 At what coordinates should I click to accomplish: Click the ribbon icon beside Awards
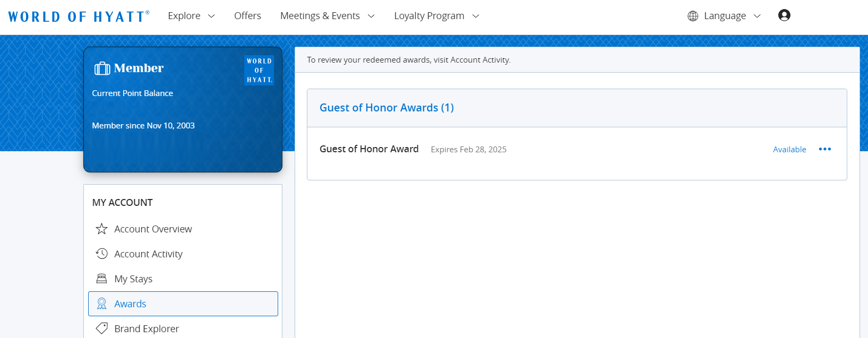101,304
